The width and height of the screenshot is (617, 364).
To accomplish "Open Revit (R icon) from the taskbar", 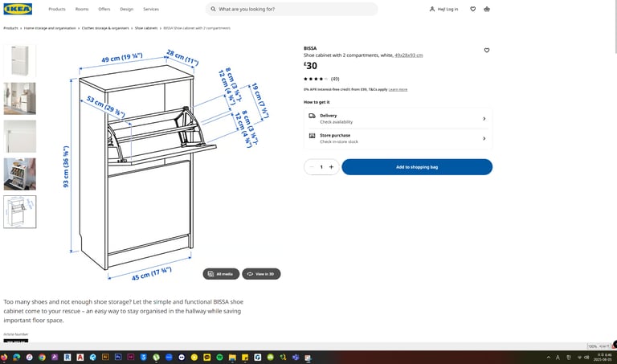I will (x=67, y=358).
